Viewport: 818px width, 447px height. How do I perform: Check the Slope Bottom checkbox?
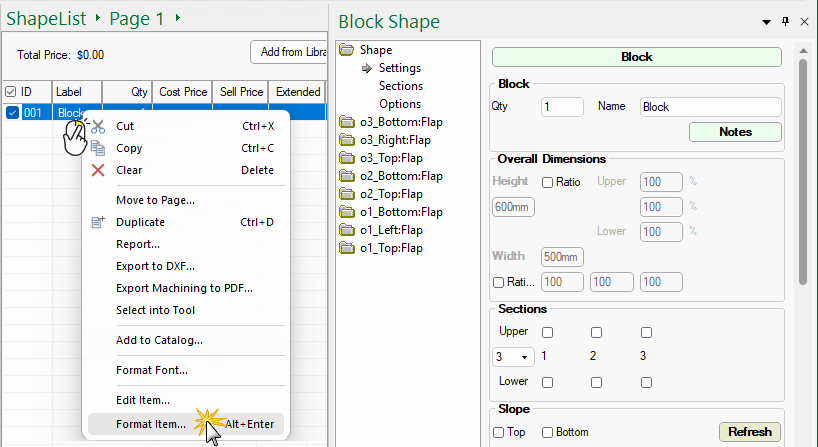(547, 432)
